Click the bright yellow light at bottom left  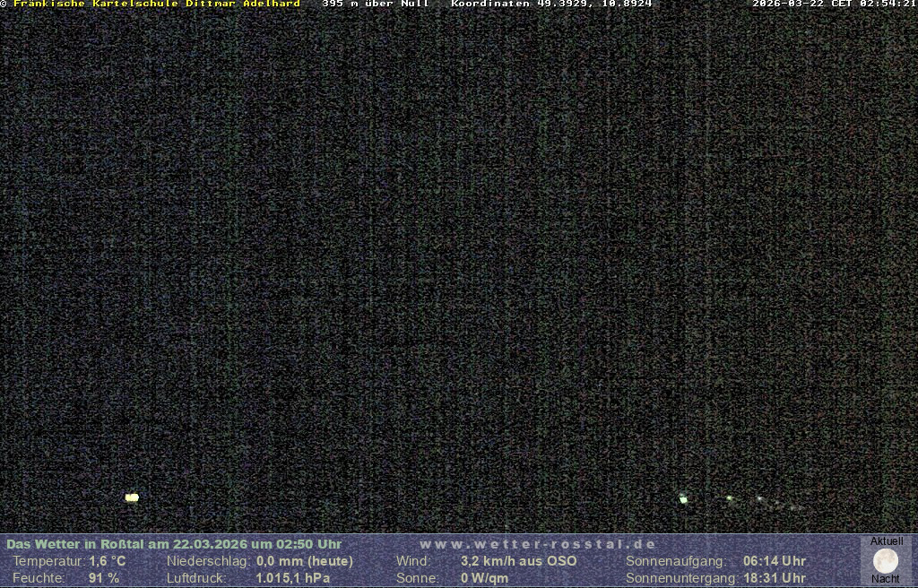(x=132, y=497)
